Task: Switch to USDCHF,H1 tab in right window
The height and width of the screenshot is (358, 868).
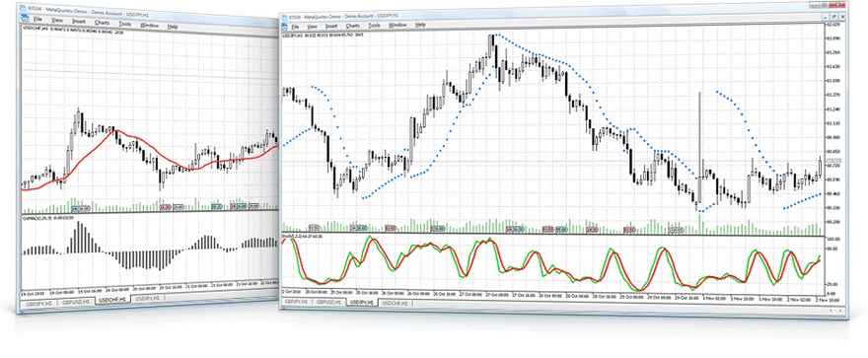Action: (394, 304)
